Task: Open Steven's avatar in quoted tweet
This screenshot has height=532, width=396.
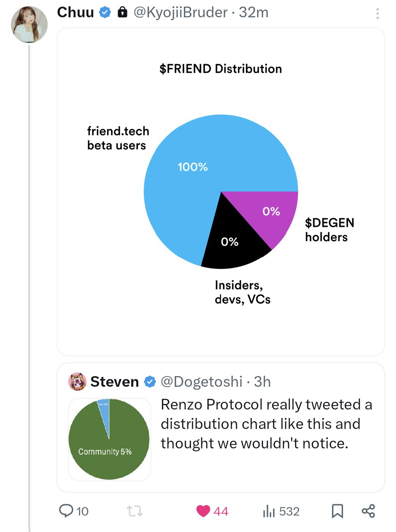Action: pyautogui.click(x=77, y=382)
